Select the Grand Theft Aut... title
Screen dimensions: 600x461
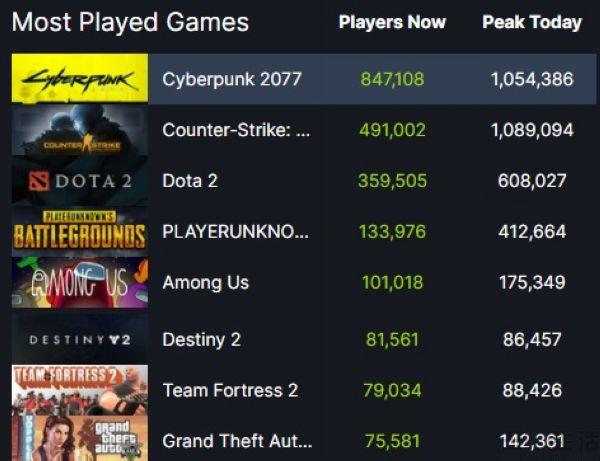pos(237,441)
